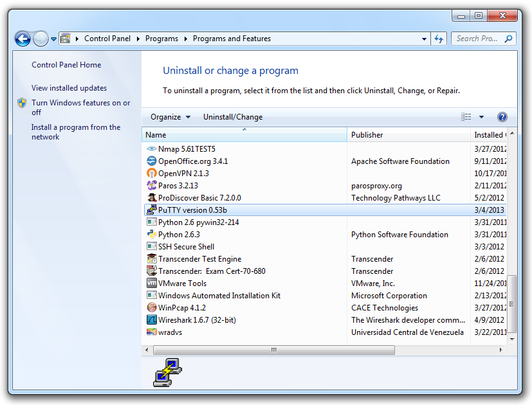The height and width of the screenshot is (405, 532).
Task: Click the large PuTTY icon in details pane
Action: coord(168,372)
